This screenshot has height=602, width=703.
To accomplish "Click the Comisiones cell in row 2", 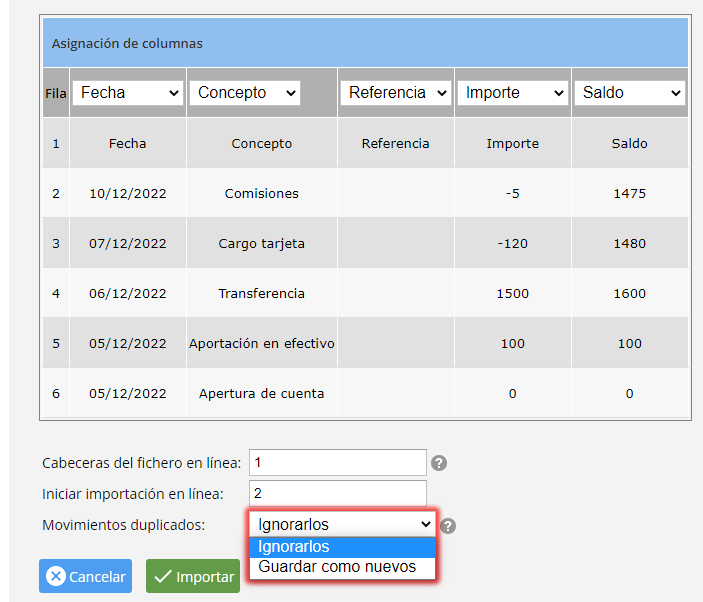I will click(x=261, y=193).
